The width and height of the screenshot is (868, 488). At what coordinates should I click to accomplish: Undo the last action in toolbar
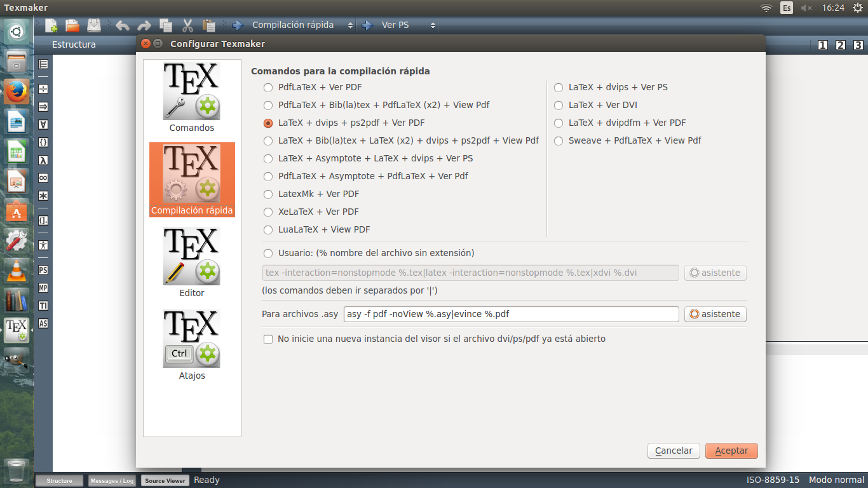[123, 25]
